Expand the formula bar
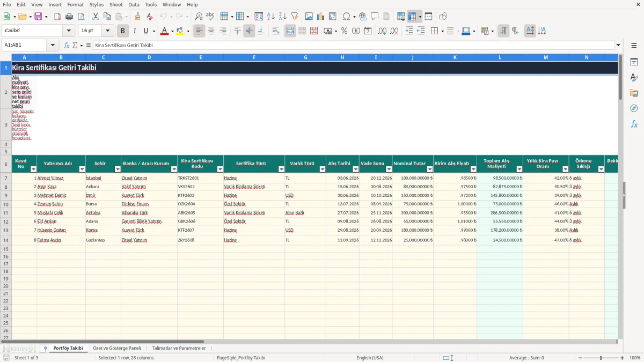This screenshot has height=362, width=644. (618, 45)
